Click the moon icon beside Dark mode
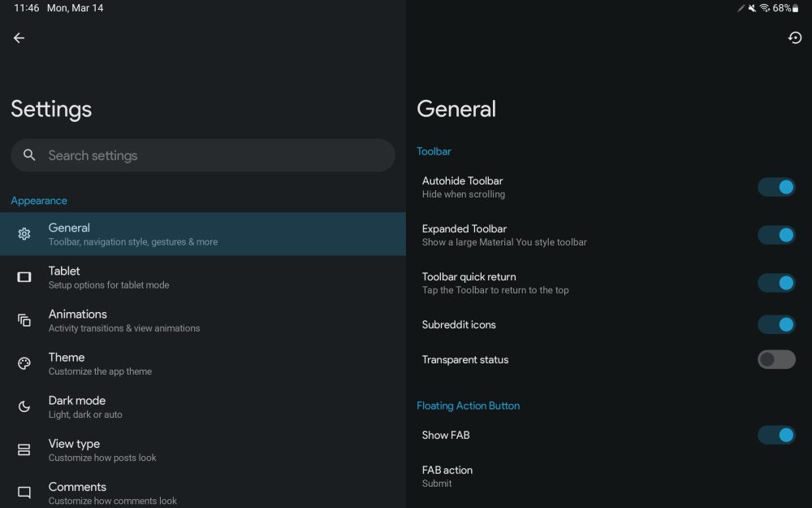 pos(24,406)
